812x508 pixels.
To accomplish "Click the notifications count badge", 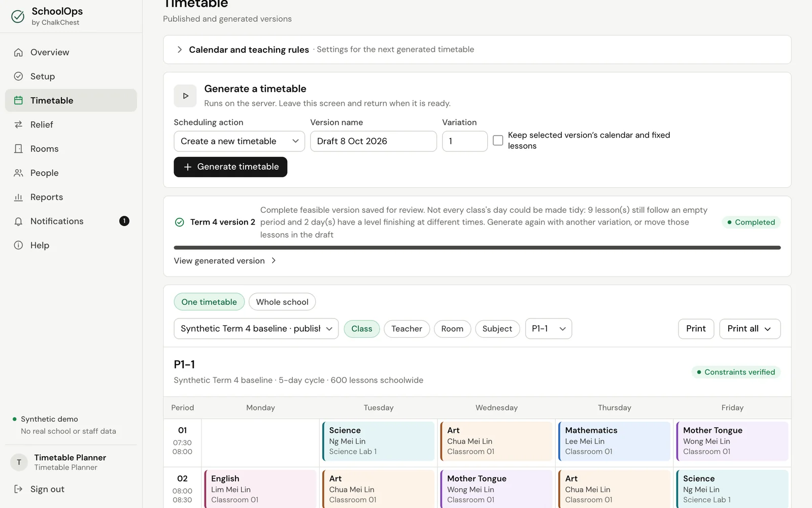I will [x=124, y=221].
